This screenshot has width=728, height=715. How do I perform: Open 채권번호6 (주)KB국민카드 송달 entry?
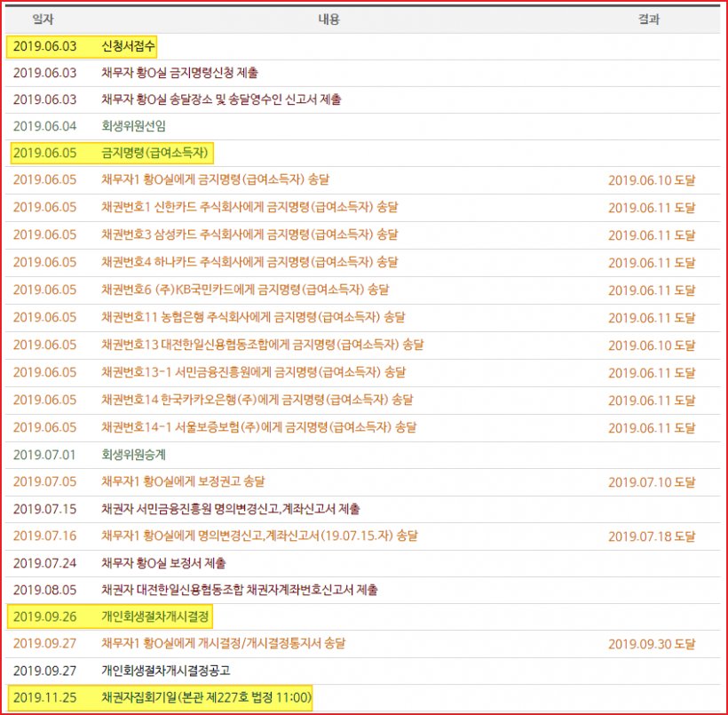click(245, 290)
